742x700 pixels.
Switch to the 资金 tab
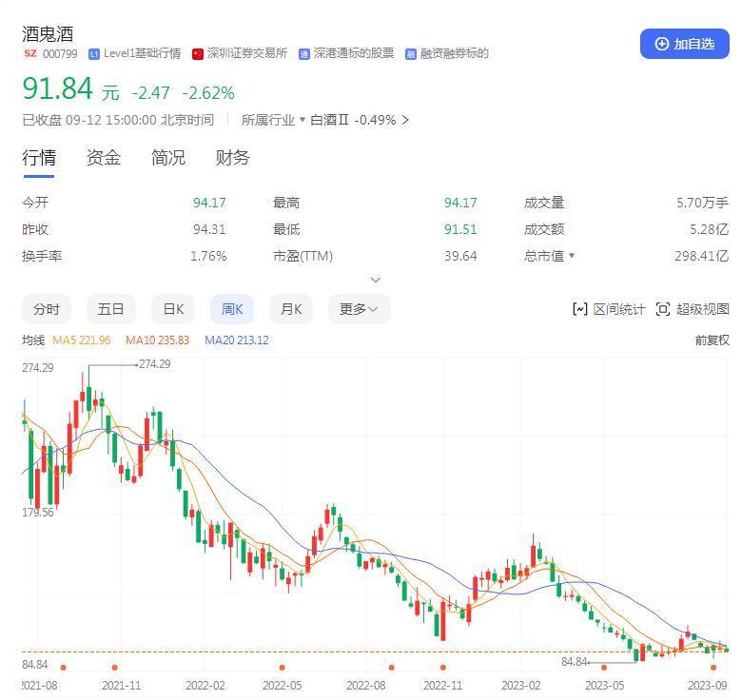103,158
